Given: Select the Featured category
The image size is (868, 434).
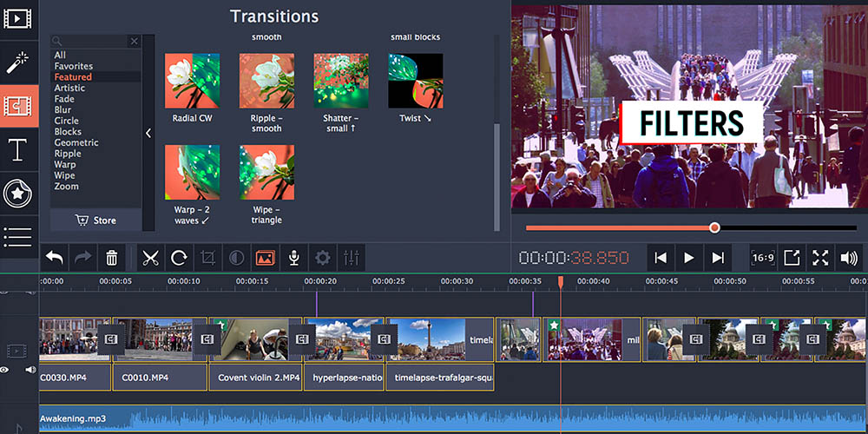Looking at the screenshot, I should [x=73, y=77].
